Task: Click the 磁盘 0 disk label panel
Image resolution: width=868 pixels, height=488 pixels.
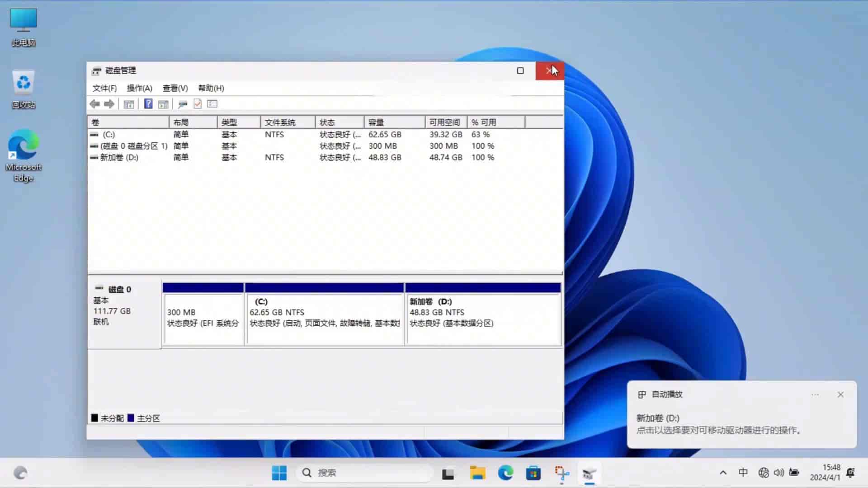Action: [x=124, y=315]
